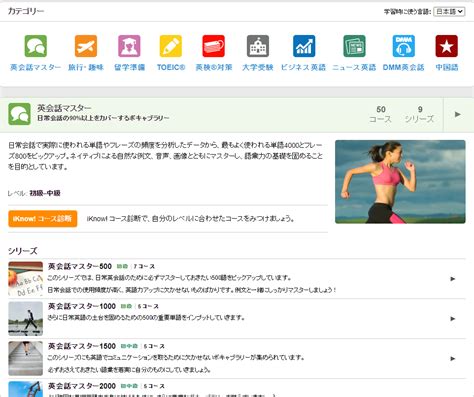474x397 pixels.
Task: Select the 英会話マスター2000 series title
Action: [x=82, y=386]
